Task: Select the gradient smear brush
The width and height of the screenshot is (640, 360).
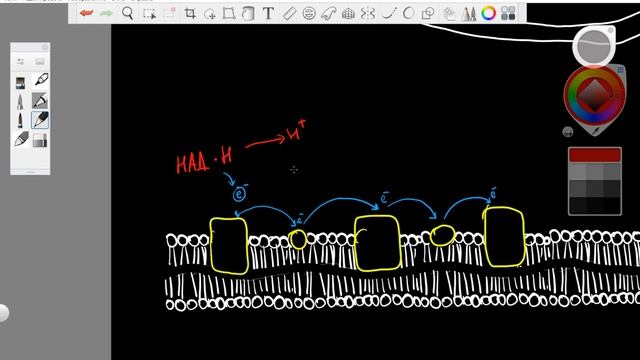Action: pyautogui.click(x=40, y=140)
